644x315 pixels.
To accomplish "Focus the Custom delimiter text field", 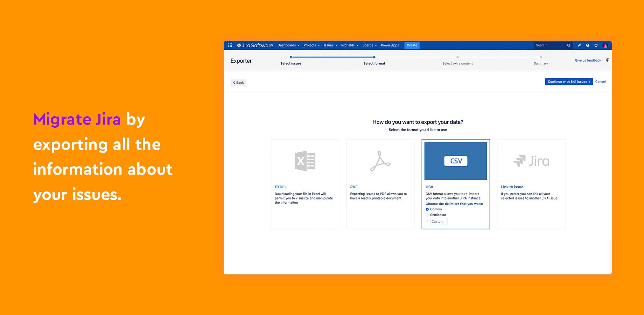I will (439, 222).
